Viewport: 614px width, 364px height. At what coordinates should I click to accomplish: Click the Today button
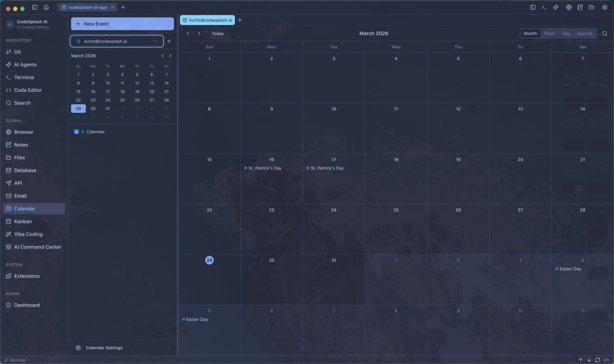pyautogui.click(x=217, y=33)
